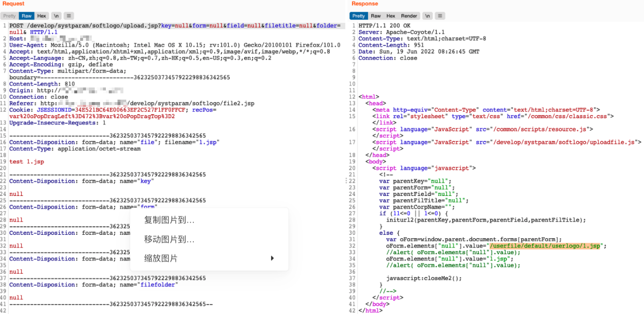Click the resource.js script src line

click(x=483, y=129)
